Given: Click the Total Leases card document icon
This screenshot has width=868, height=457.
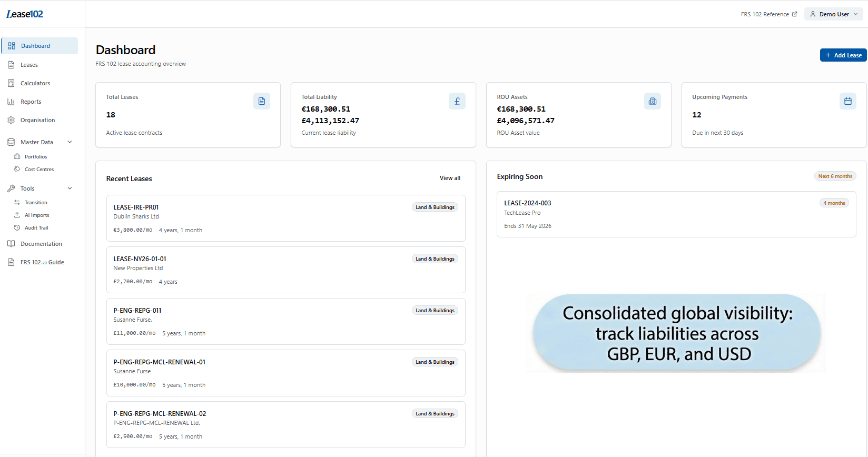Looking at the screenshot, I should pyautogui.click(x=262, y=101).
